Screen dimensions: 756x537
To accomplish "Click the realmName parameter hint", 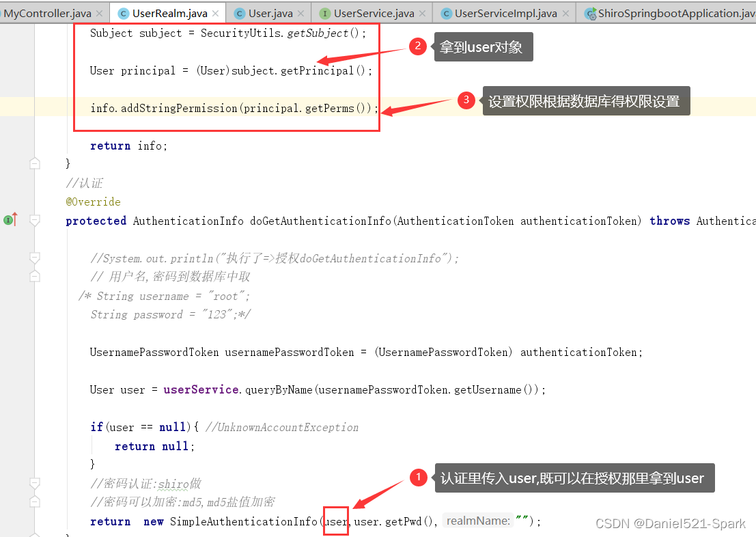I will point(478,521).
